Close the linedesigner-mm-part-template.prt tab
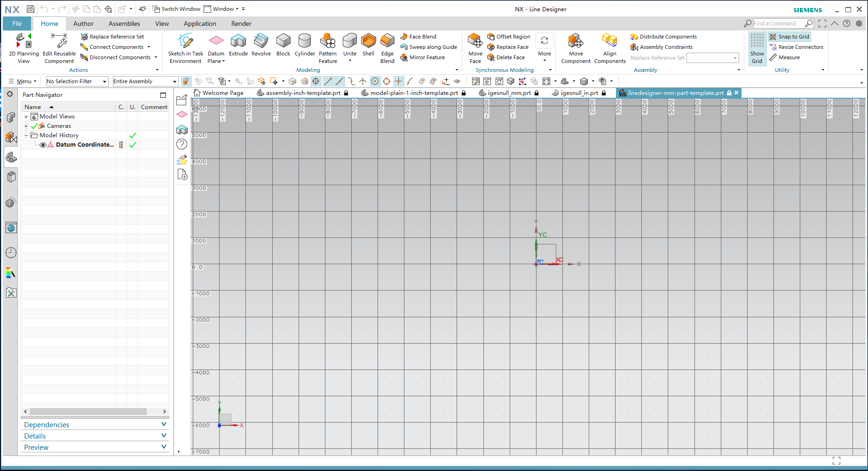The height and width of the screenshot is (471, 868). pyautogui.click(x=737, y=93)
